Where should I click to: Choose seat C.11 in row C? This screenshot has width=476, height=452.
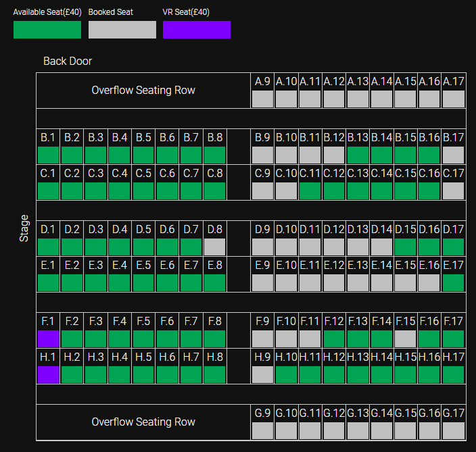[x=310, y=191]
